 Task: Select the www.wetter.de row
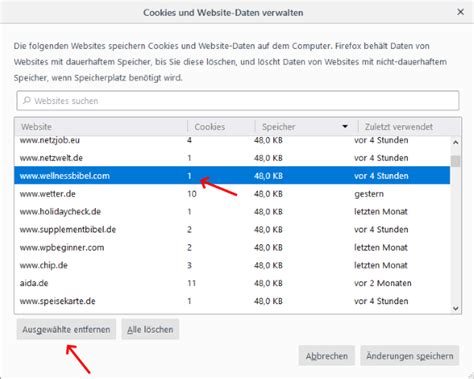(x=232, y=194)
